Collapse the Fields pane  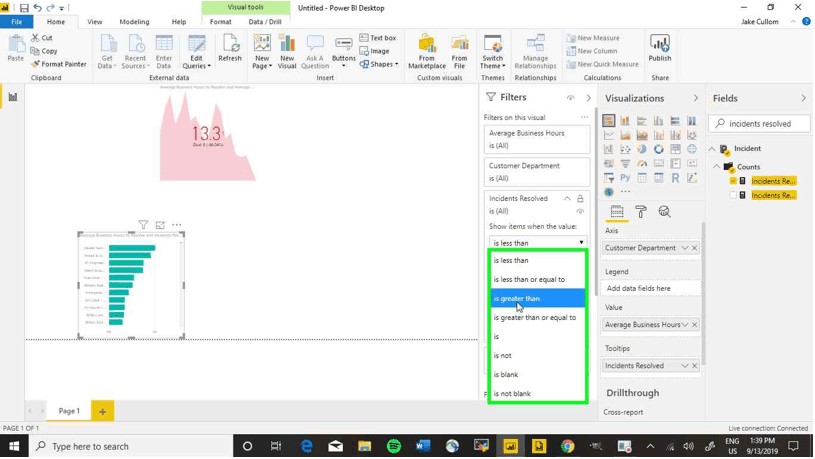804,98
